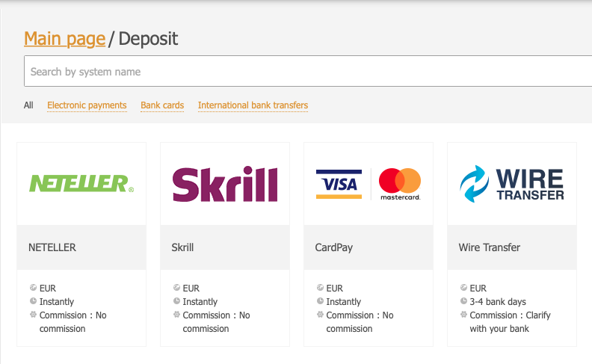Click commission gear icon in NETELLER card
This screenshot has width=592, height=364.
coord(33,315)
